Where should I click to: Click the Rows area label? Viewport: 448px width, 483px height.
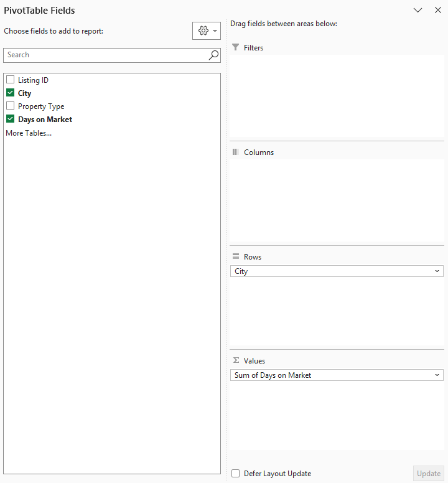coord(253,256)
